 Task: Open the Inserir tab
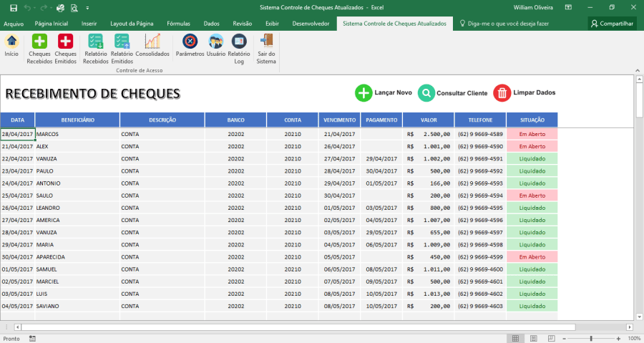tap(89, 24)
